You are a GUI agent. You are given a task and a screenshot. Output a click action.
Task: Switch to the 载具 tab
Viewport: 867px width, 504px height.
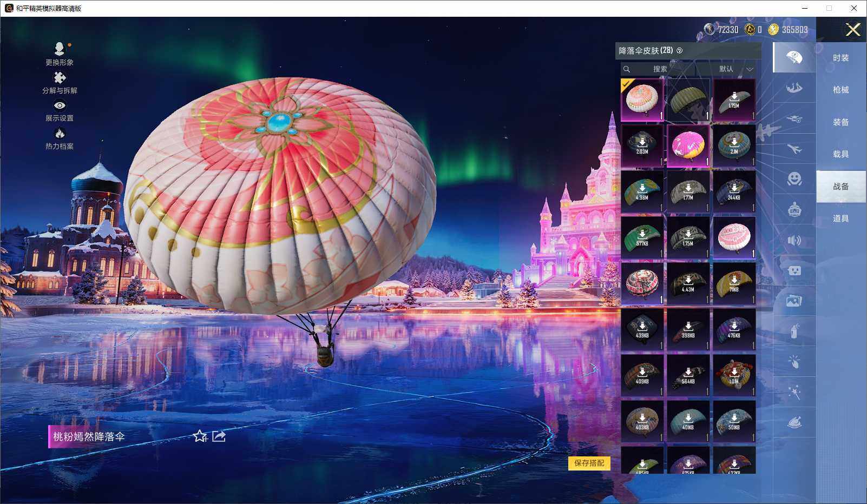(x=840, y=154)
